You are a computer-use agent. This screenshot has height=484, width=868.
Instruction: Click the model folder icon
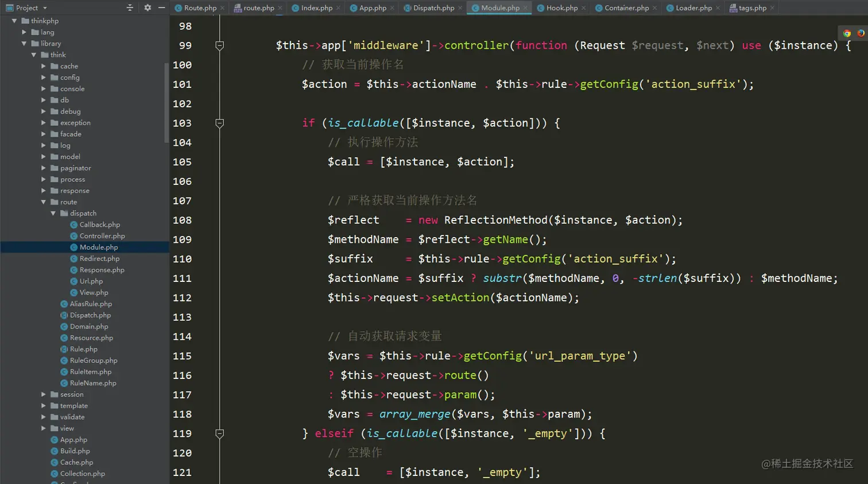tap(55, 157)
